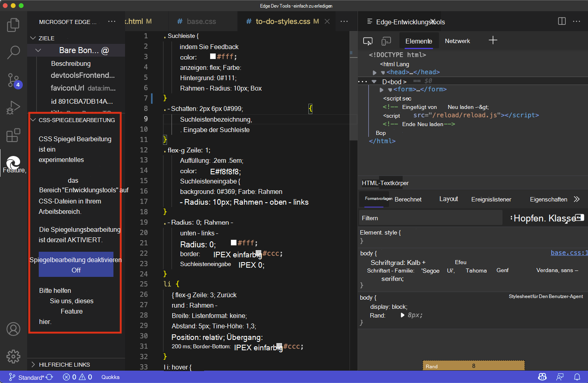
Task: Collapse the Bare Bon... target item
Action: click(38, 50)
